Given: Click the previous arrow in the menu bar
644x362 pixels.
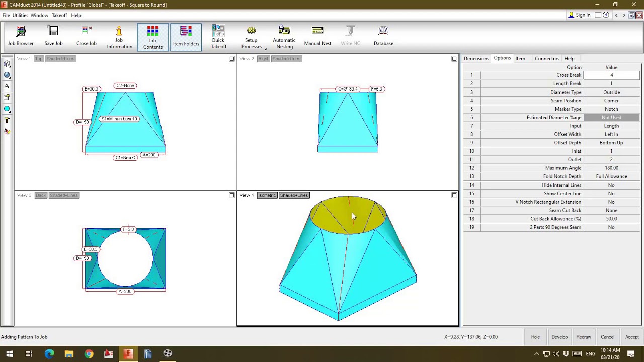Looking at the screenshot, I should (616, 15).
